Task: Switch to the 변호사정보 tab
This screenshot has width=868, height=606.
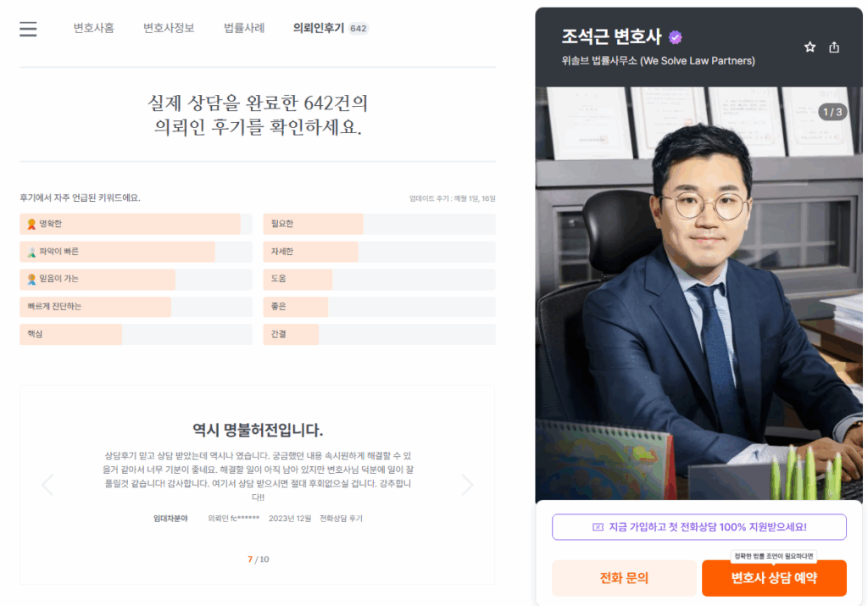Action: click(169, 28)
